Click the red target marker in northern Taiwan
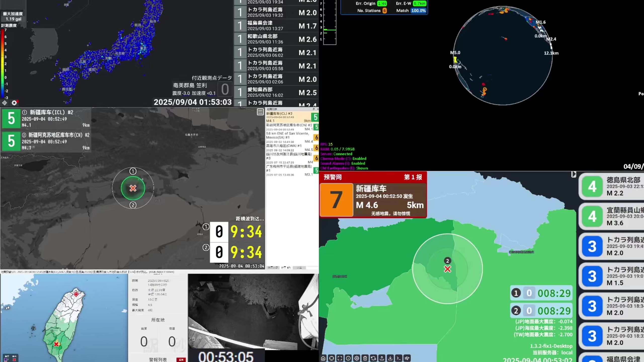The width and height of the screenshot is (644, 362). point(76,294)
